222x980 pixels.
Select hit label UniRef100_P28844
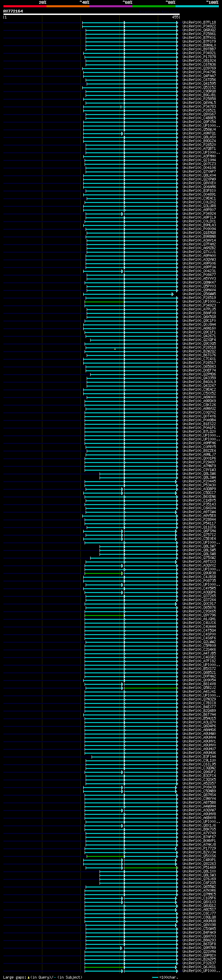coord(199,520)
